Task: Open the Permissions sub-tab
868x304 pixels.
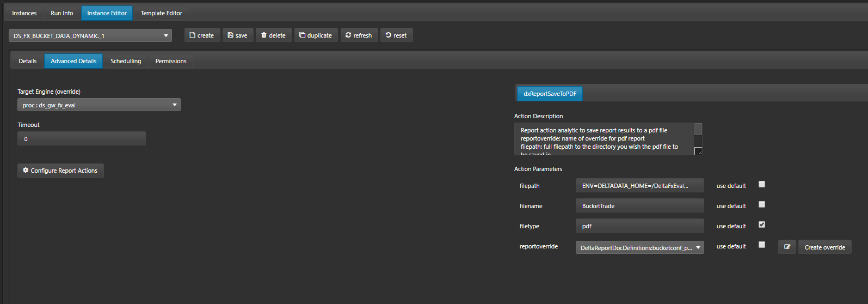Action: point(171,61)
